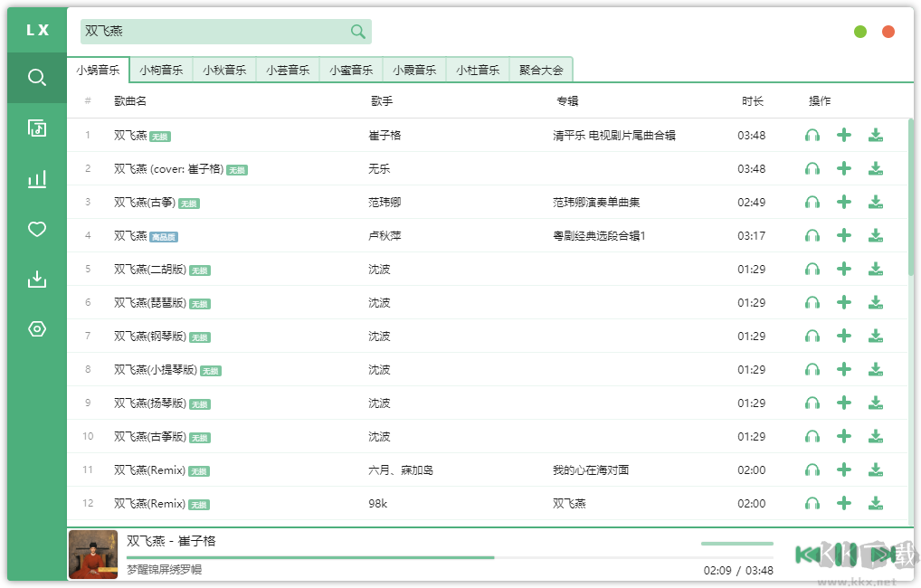This screenshot has height=588, width=921.
Task: Open the downloads page in the sidebar
Action: click(37, 279)
